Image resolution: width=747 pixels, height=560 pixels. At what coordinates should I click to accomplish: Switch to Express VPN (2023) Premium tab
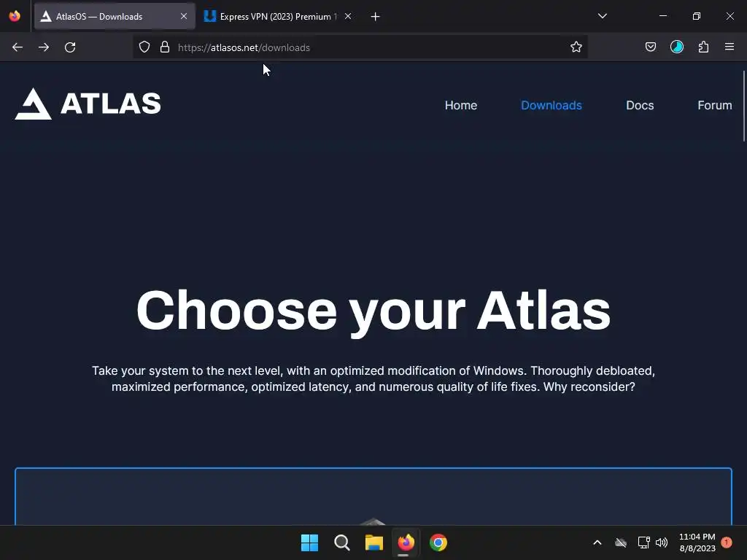279,16
